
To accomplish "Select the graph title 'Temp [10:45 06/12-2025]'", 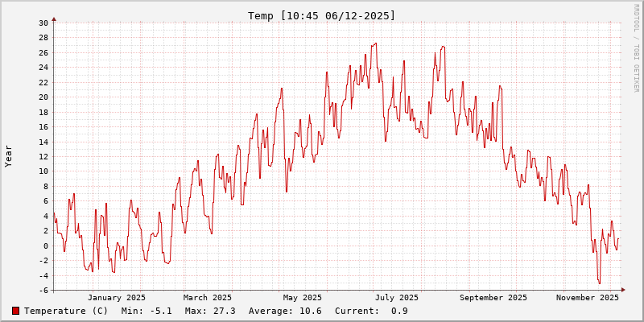I will 321,15.
